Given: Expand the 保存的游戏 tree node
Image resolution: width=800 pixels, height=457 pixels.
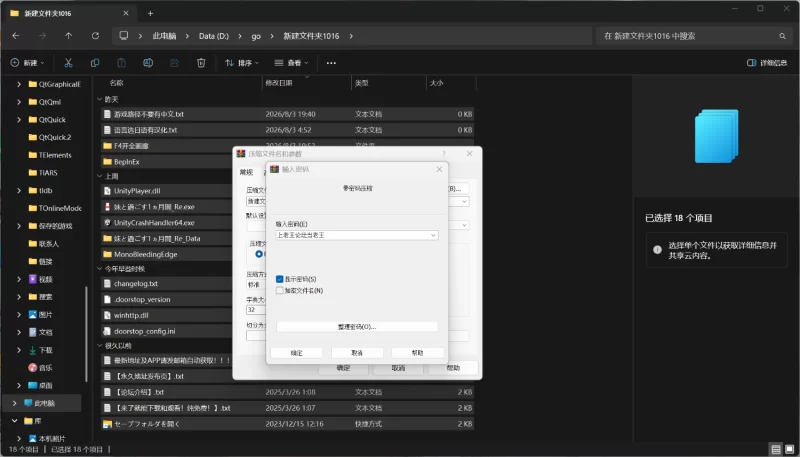Looking at the screenshot, I should point(19,226).
